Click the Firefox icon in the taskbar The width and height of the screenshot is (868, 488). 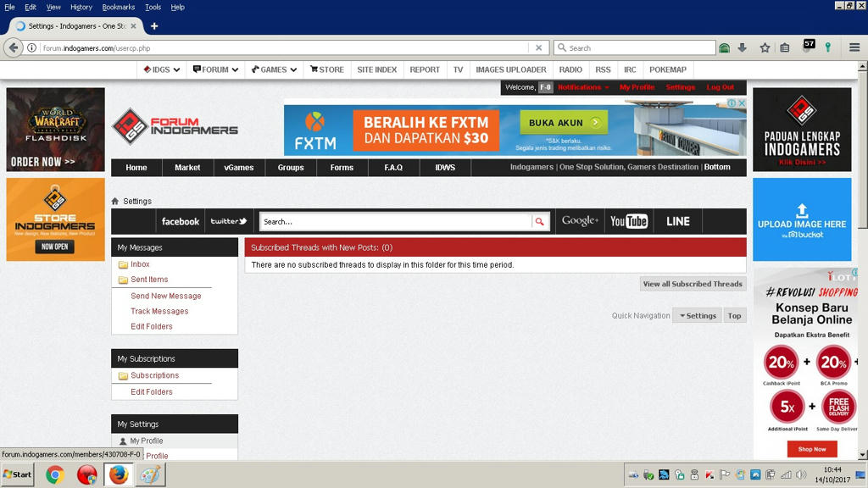pos(119,474)
